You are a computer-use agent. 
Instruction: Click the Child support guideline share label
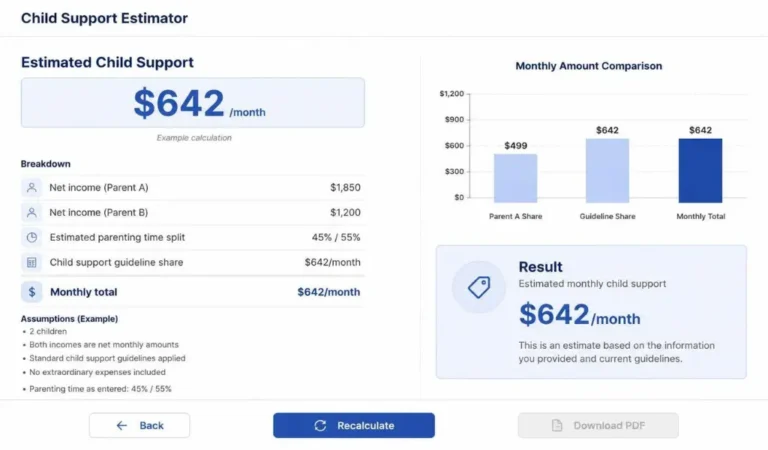pos(116,262)
